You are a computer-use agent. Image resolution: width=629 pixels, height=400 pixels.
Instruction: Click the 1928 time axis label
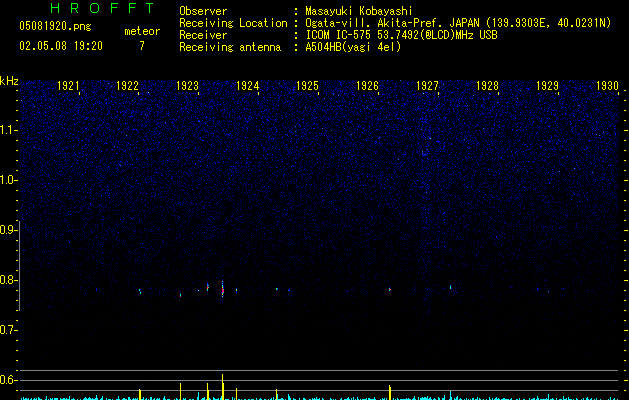[487, 85]
